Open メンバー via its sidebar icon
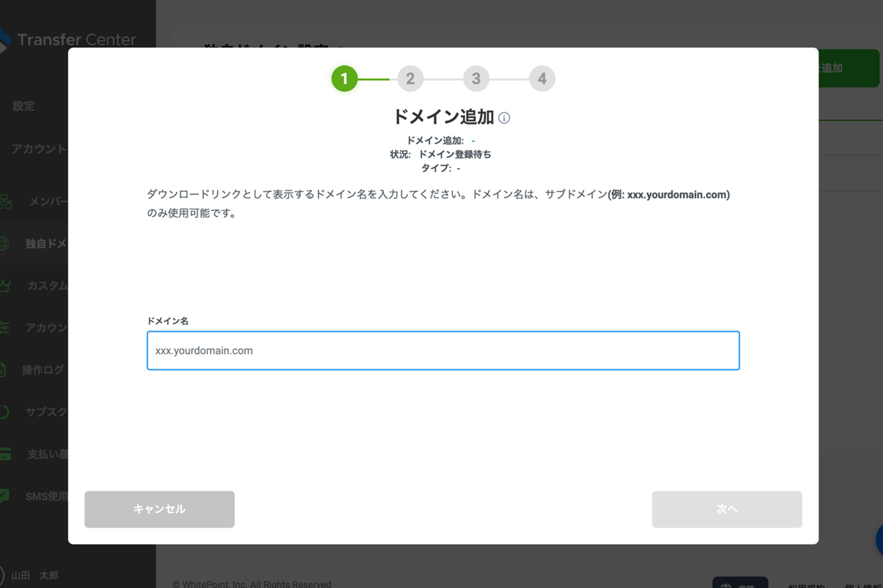Viewport: 883px width, 588px height. 6,201
